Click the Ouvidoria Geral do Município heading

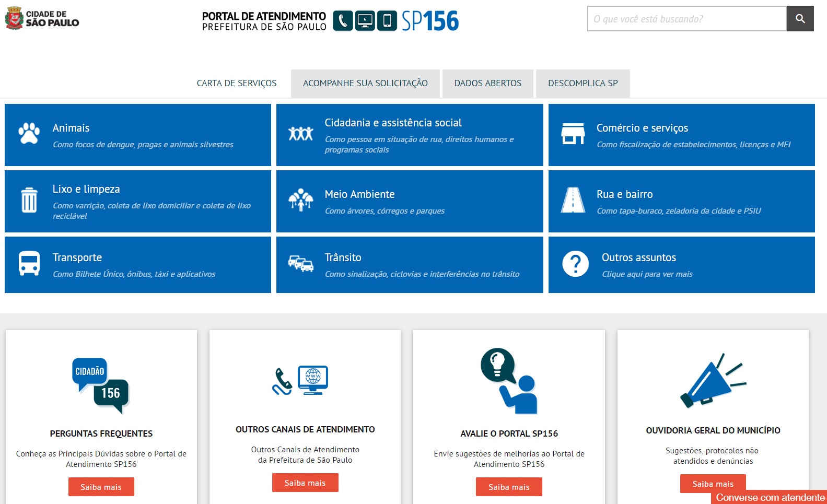(713, 430)
